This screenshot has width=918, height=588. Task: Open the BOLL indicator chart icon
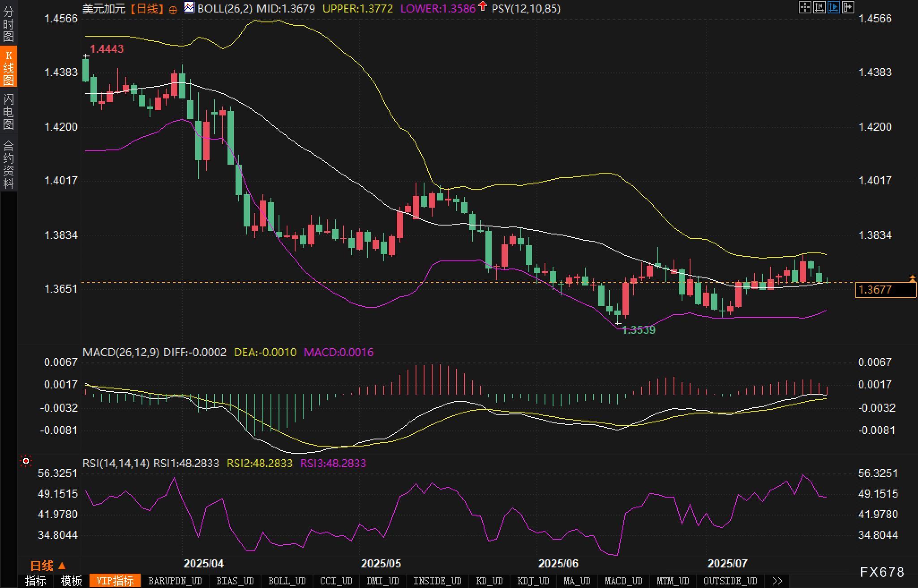coord(189,8)
